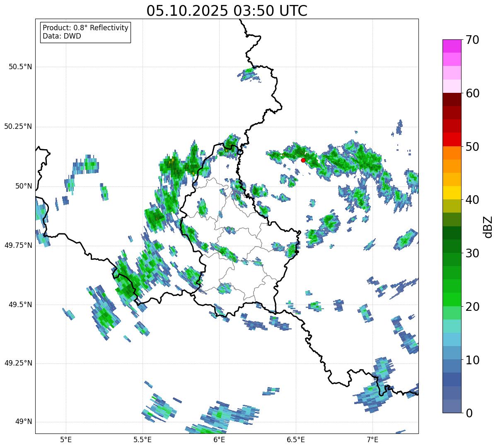498x448 pixels.
Task: Click the title '05.10.2025 03:50 UTC'
Action: 227,11
